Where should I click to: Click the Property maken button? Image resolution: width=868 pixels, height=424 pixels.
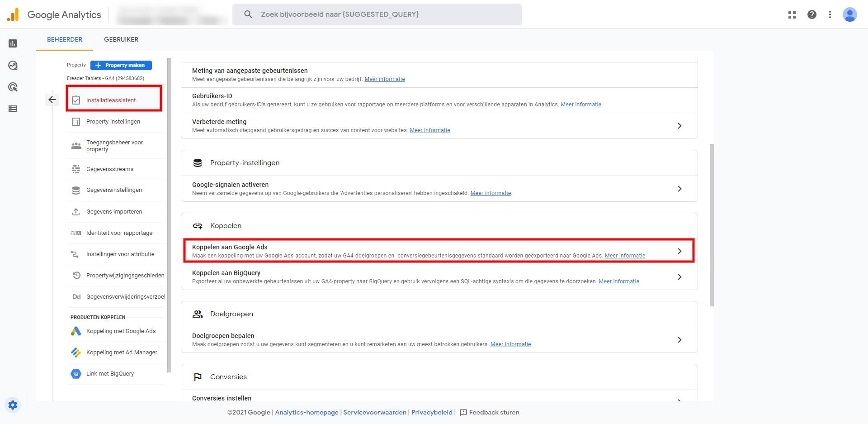(121, 65)
